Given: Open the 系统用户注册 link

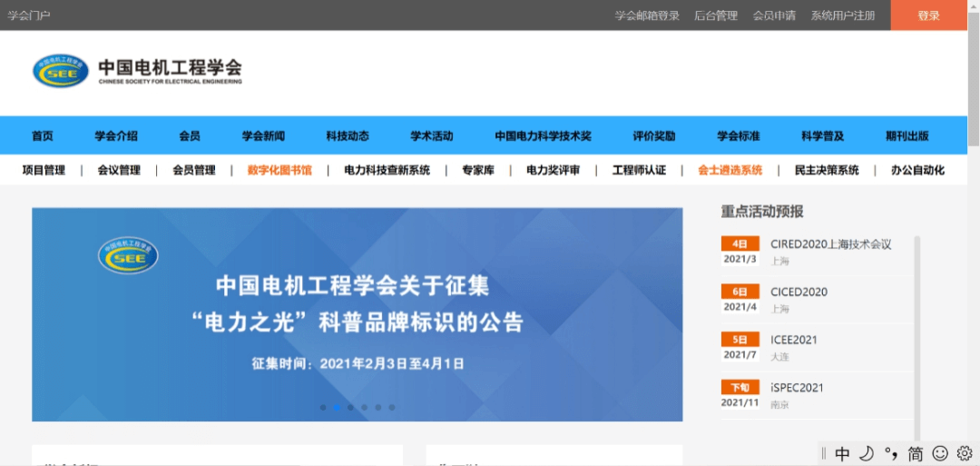Looking at the screenshot, I should click(843, 15).
